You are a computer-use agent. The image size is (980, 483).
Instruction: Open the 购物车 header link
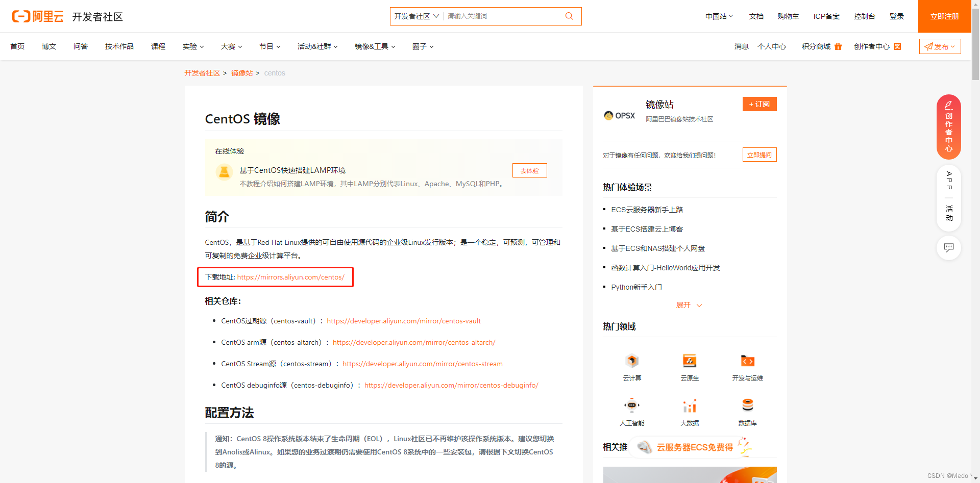pyautogui.click(x=788, y=16)
